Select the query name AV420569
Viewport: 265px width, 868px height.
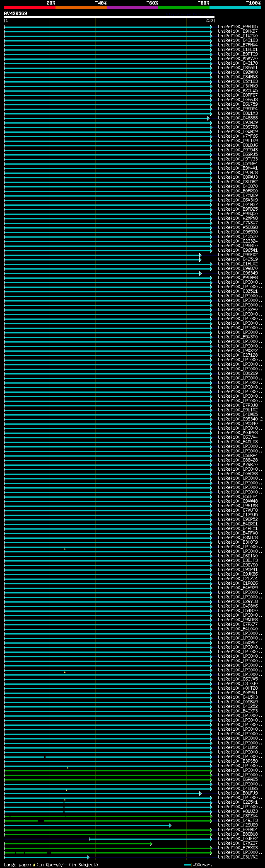point(16,13)
